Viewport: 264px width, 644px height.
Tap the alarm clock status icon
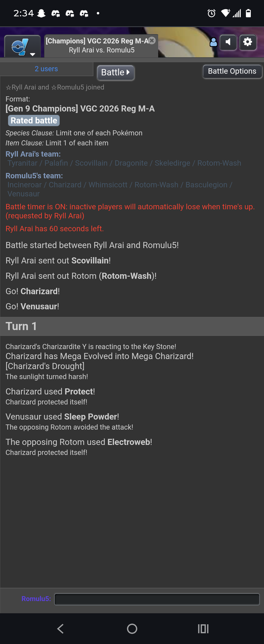click(x=212, y=13)
